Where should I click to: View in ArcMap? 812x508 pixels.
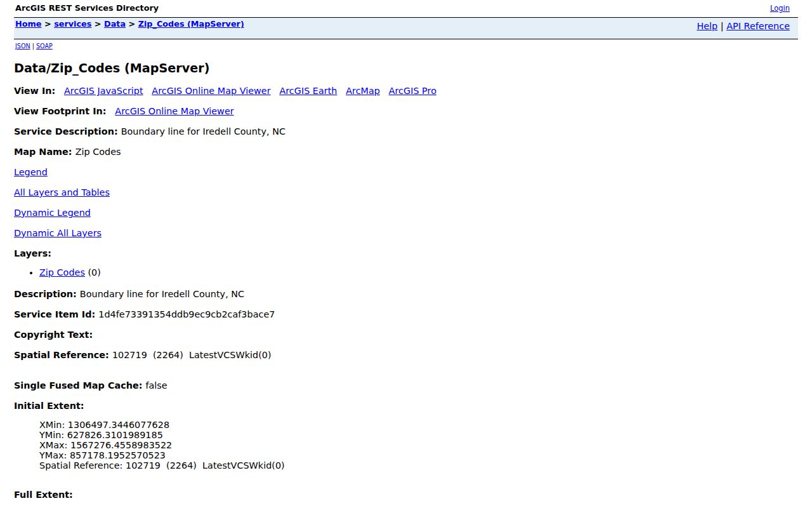point(363,91)
